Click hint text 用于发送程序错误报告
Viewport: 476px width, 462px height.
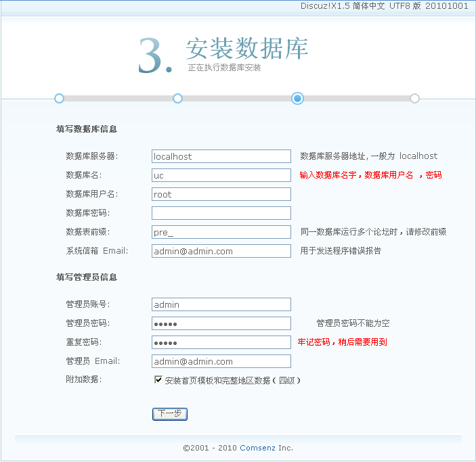click(x=341, y=251)
